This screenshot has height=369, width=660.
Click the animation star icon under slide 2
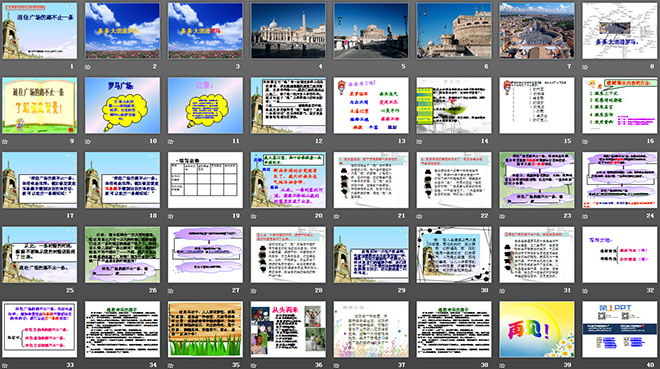pos(88,67)
